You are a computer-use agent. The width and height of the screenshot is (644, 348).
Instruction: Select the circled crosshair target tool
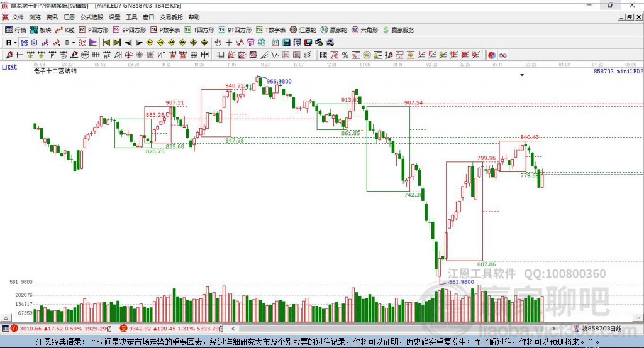[x=128, y=55]
